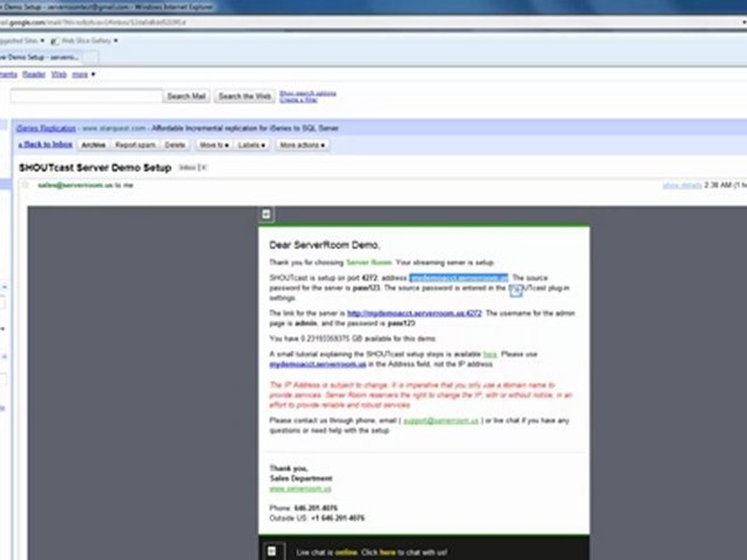Click the chat icon left of Live chat text
The width and height of the screenshot is (747, 560).
pos(272,551)
